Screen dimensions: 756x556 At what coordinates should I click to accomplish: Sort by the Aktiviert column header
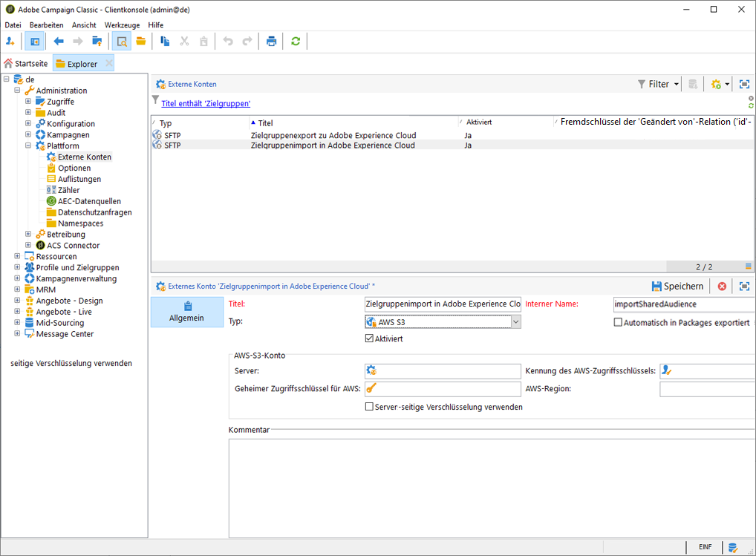pyautogui.click(x=505, y=122)
